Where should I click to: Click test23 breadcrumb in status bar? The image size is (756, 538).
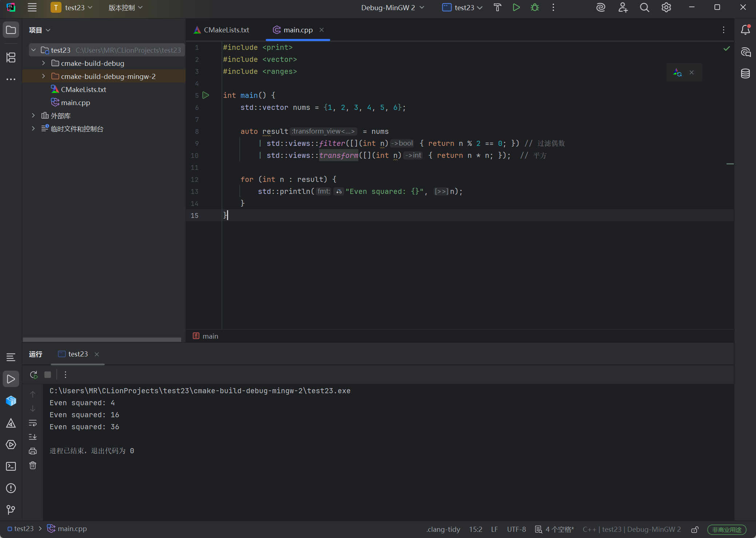click(x=21, y=529)
